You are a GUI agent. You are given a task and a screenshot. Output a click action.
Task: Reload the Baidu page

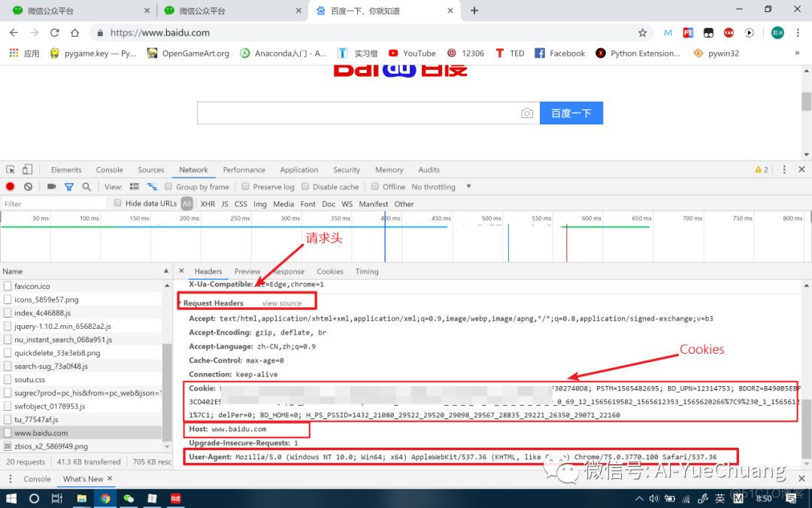pyautogui.click(x=54, y=32)
